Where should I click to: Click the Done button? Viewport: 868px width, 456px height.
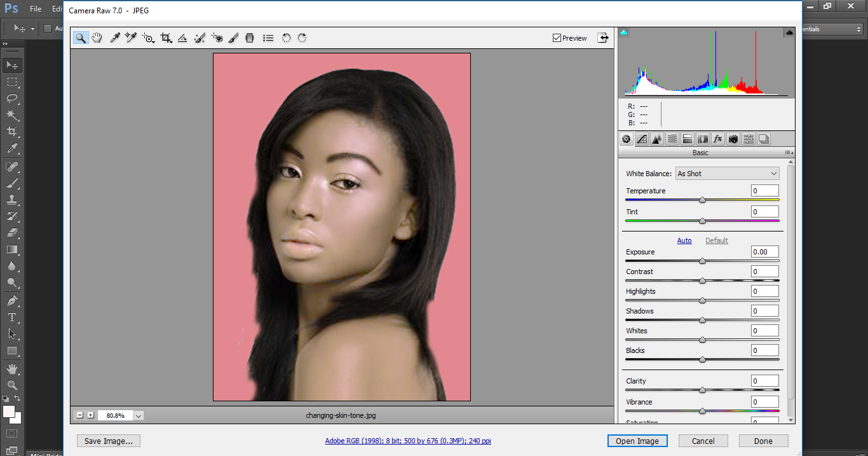pos(763,441)
